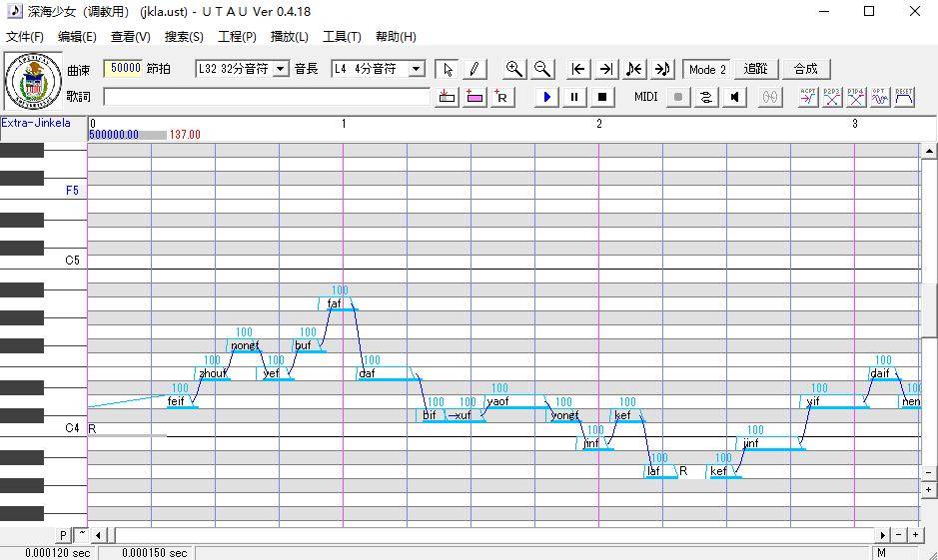Image resolution: width=938 pixels, height=560 pixels.
Task: Toggle the Mode 2 button
Action: (x=707, y=69)
